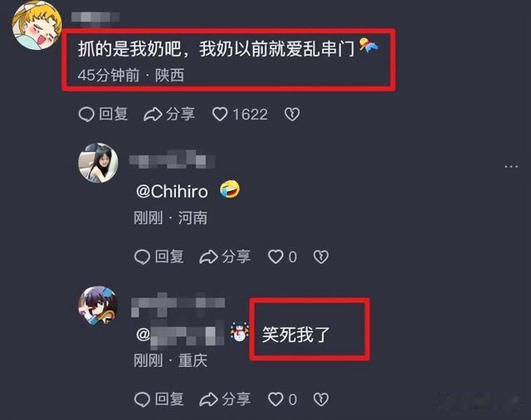This screenshot has width=531, height=420.
Task: Open the blonde cartoon avatar profile
Action: [37, 26]
